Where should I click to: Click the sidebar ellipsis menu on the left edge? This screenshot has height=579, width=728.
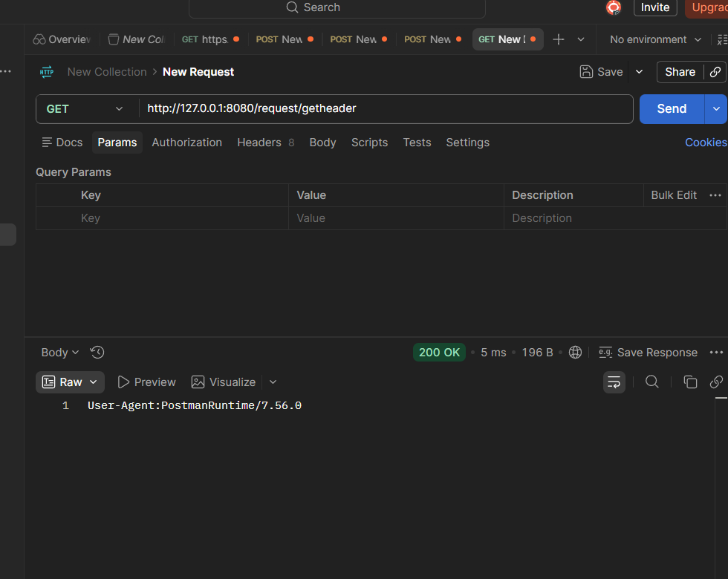(6, 71)
